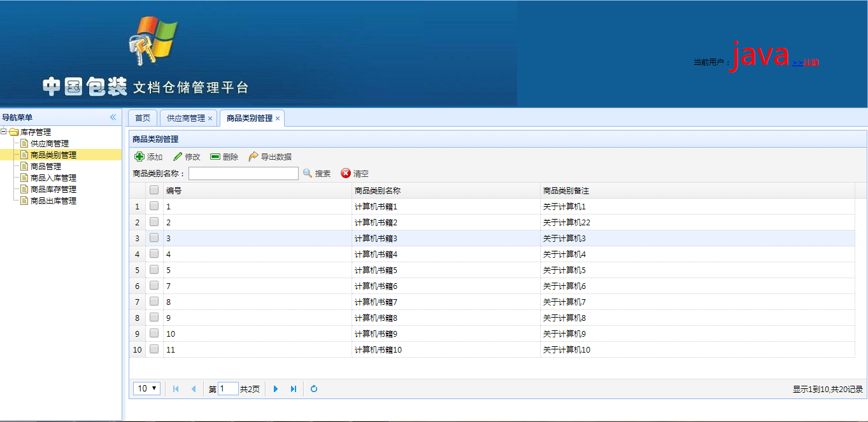Click the green Add (添加) icon
The width and height of the screenshot is (868, 422).
139,157
